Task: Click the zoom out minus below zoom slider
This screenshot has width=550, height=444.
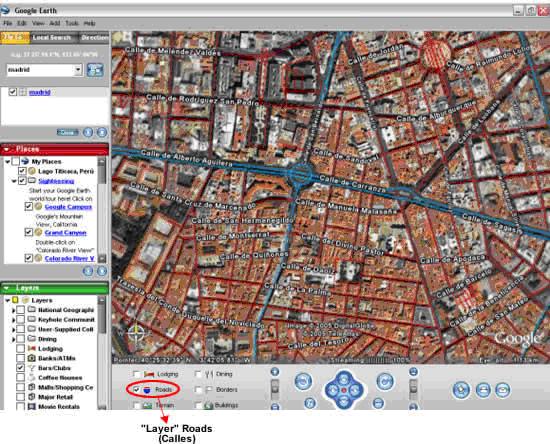Action: (275, 406)
